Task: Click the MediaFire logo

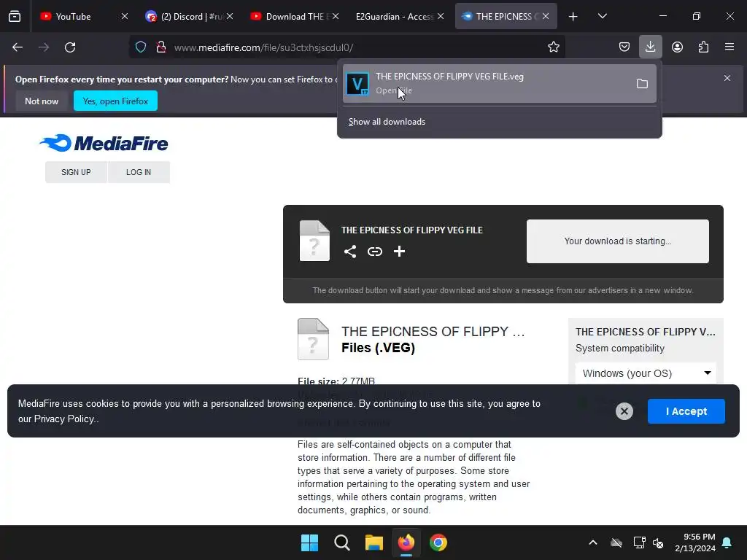Action: click(104, 143)
